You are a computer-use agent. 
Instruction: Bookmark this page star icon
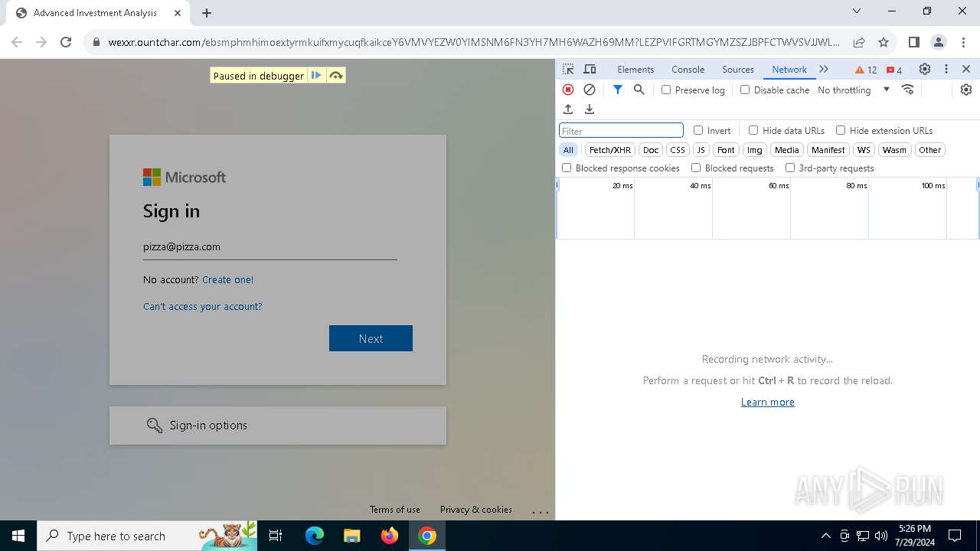(x=884, y=42)
